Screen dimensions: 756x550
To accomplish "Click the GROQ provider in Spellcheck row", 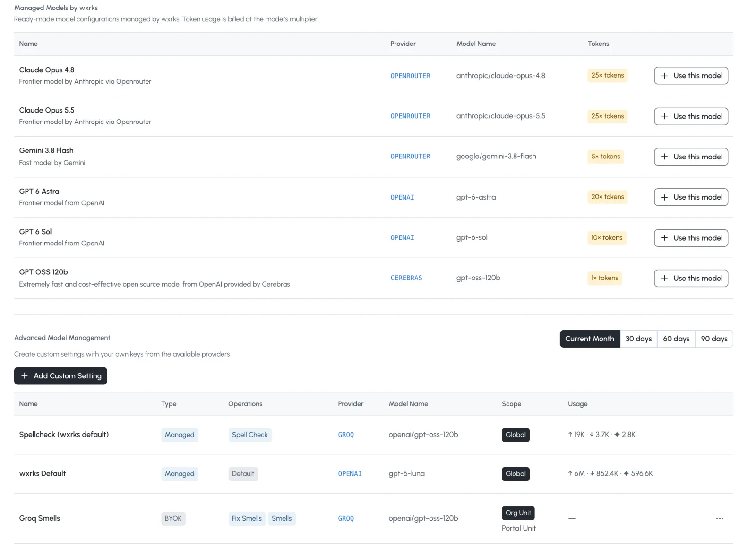I will (x=346, y=435).
